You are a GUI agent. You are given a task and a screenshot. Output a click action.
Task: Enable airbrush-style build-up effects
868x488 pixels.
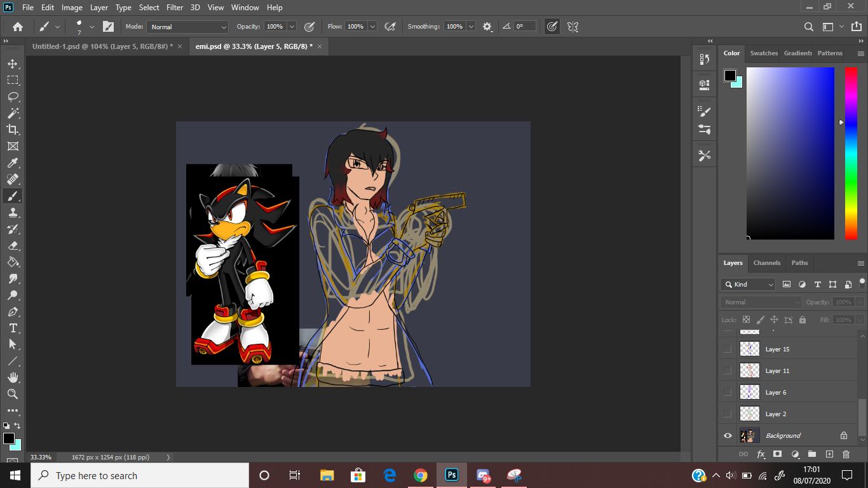click(391, 27)
